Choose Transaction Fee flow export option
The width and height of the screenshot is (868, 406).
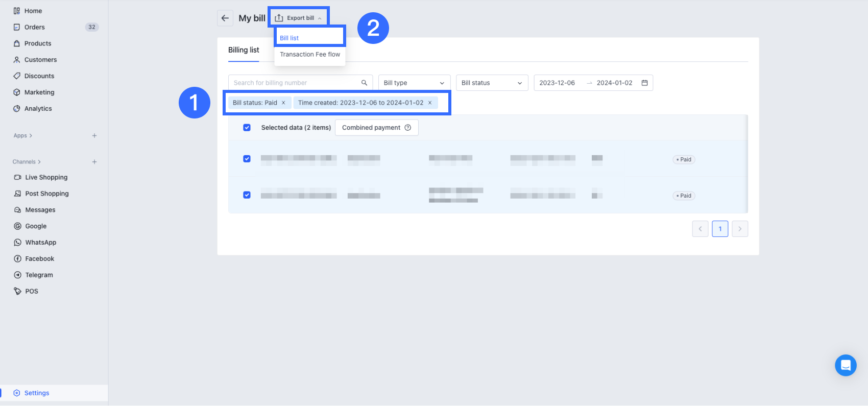pyautogui.click(x=310, y=54)
